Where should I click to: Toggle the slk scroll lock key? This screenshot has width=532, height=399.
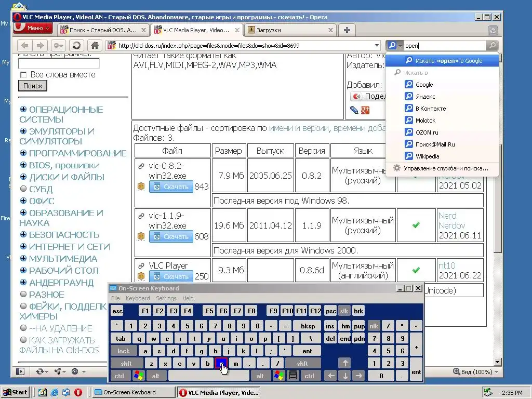pyautogui.click(x=344, y=311)
